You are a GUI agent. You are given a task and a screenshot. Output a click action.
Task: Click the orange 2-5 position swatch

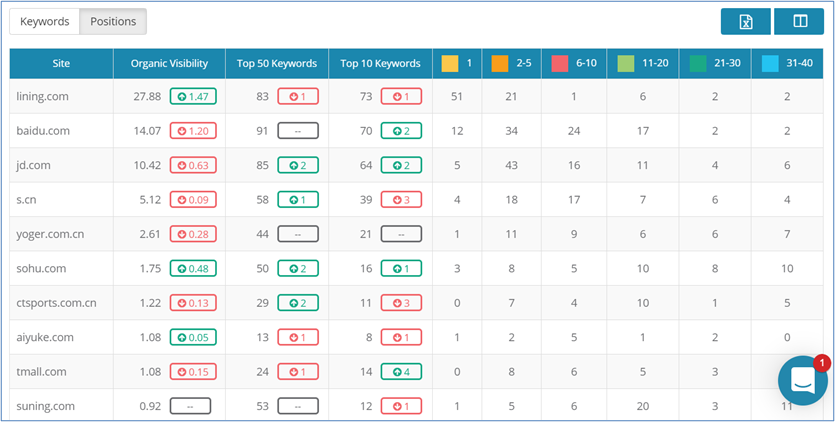click(500, 63)
